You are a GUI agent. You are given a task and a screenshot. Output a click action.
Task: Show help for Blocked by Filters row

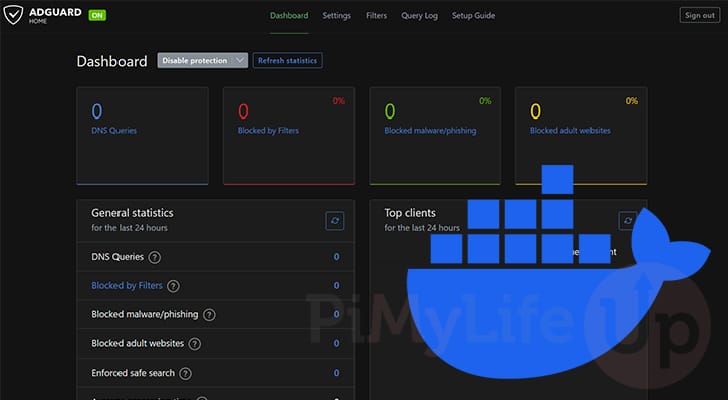(173, 286)
